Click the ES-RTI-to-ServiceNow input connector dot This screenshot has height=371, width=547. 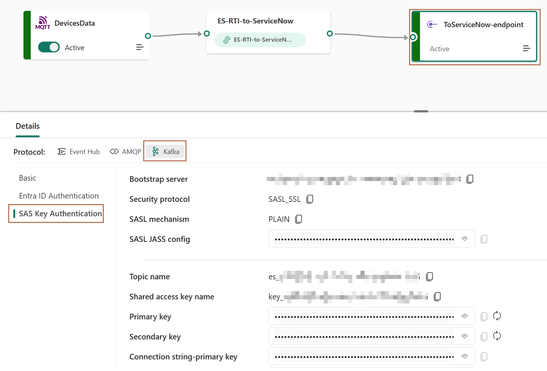point(207,34)
